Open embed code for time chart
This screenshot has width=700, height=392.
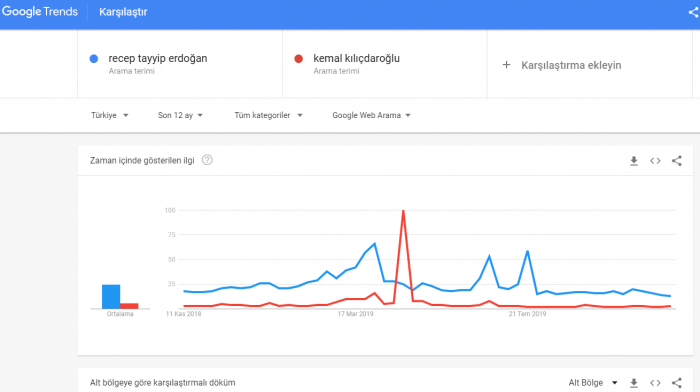(x=655, y=161)
